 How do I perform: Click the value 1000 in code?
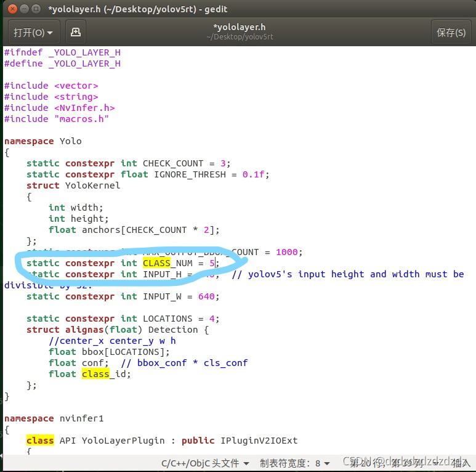click(x=286, y=252)
